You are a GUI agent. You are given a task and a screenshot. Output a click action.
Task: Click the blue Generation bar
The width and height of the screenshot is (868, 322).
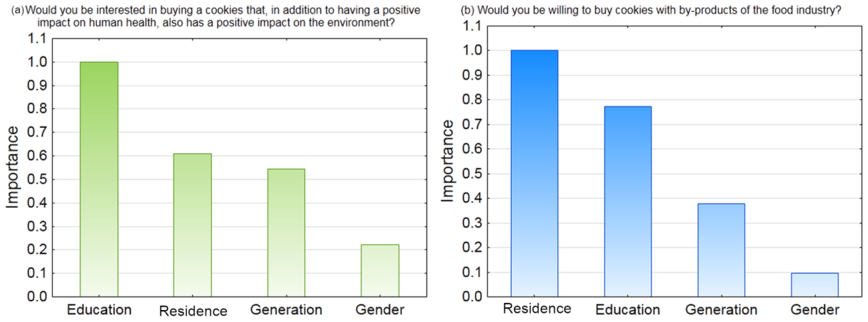[721, 250]
